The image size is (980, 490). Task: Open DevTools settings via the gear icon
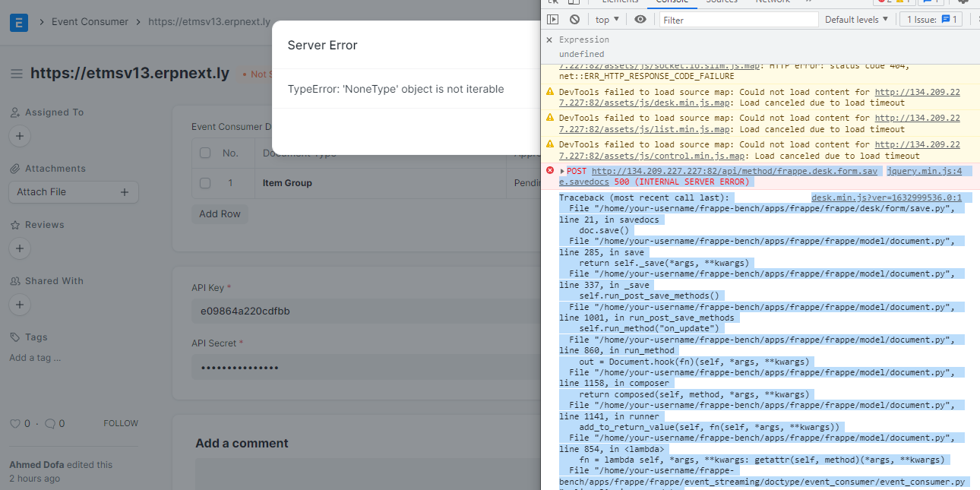(965, 3)
